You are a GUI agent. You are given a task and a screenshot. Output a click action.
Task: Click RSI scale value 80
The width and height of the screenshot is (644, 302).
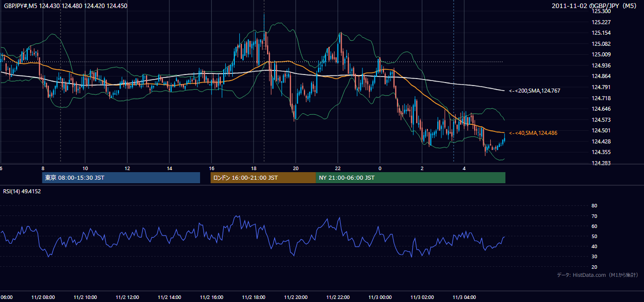(594, 206)
